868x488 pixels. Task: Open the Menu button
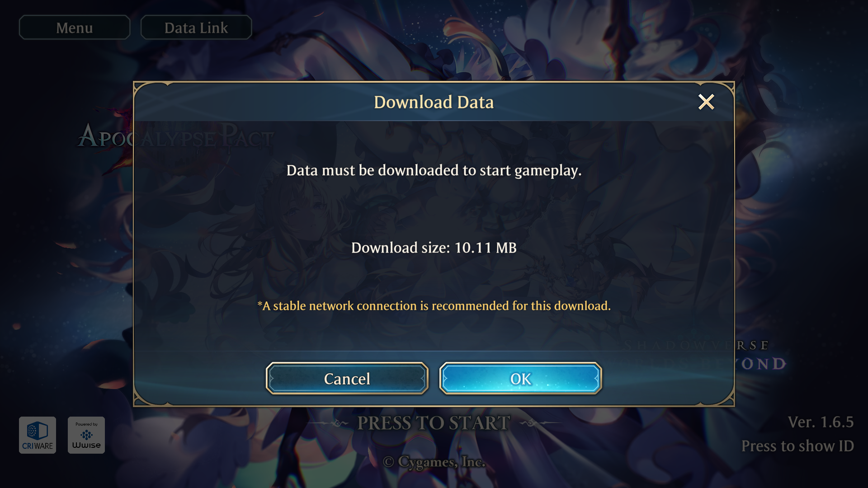75,28
